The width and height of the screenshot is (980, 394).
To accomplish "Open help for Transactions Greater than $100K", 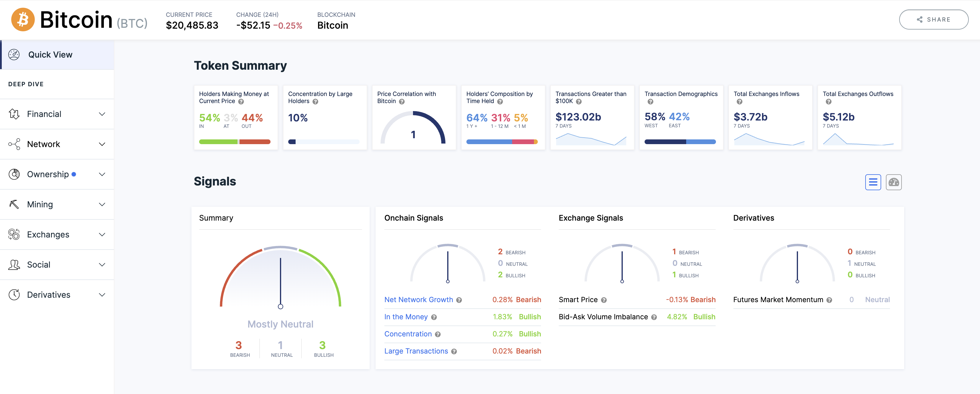I will pos(578,102).
